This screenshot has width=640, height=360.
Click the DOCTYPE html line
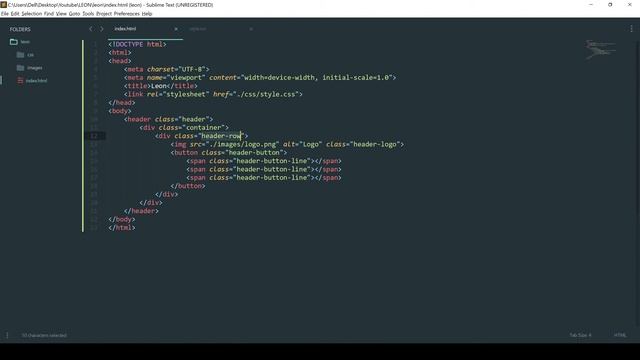pyautogui.click(x=137, y=44)
